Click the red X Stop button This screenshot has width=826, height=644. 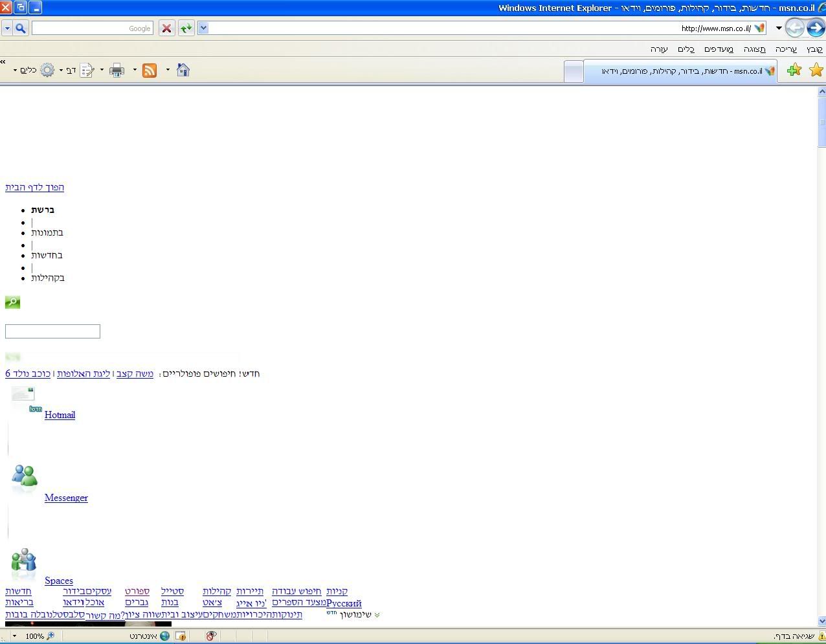166,28
